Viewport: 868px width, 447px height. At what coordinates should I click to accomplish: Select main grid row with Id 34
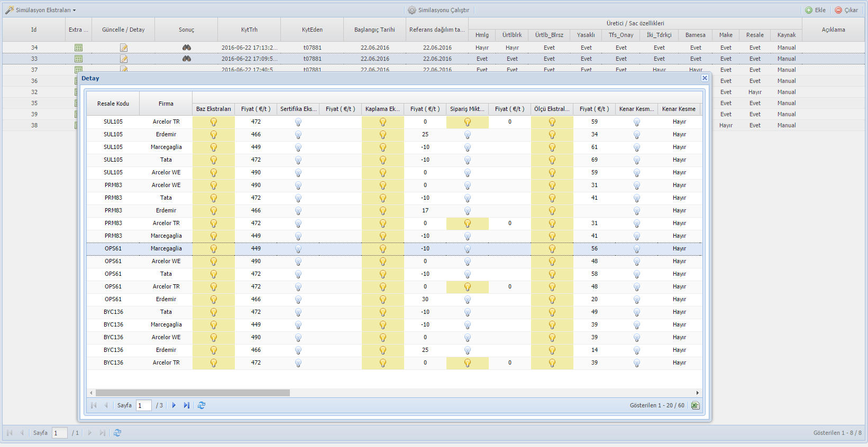(x=434, y=48)
